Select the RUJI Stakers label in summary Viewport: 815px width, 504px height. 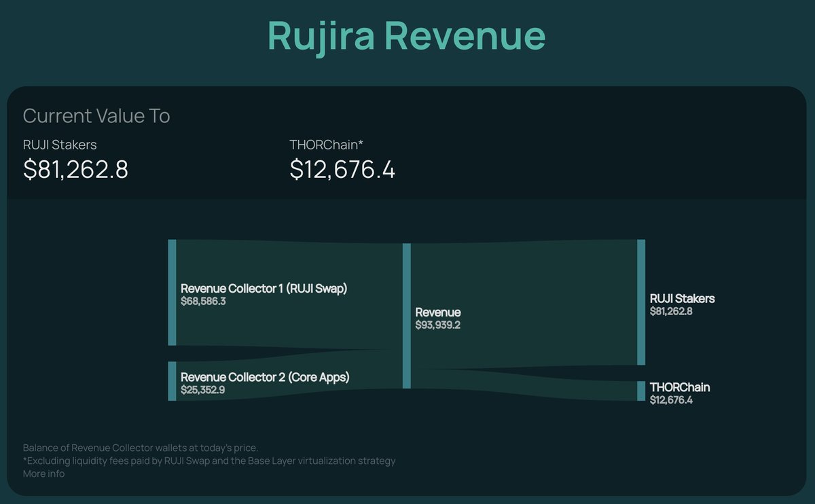(60, 144)
